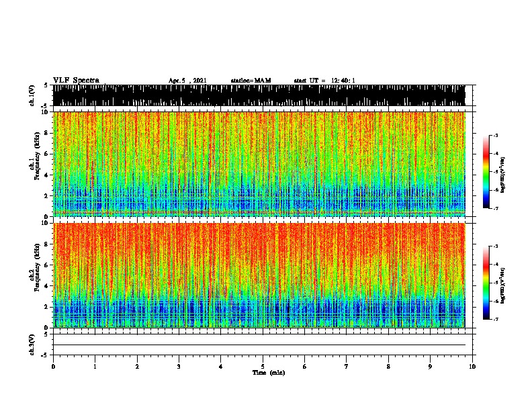
Task: Click the '10' kHz tick of ch.2 spectrogram
Action: point(45,223)
